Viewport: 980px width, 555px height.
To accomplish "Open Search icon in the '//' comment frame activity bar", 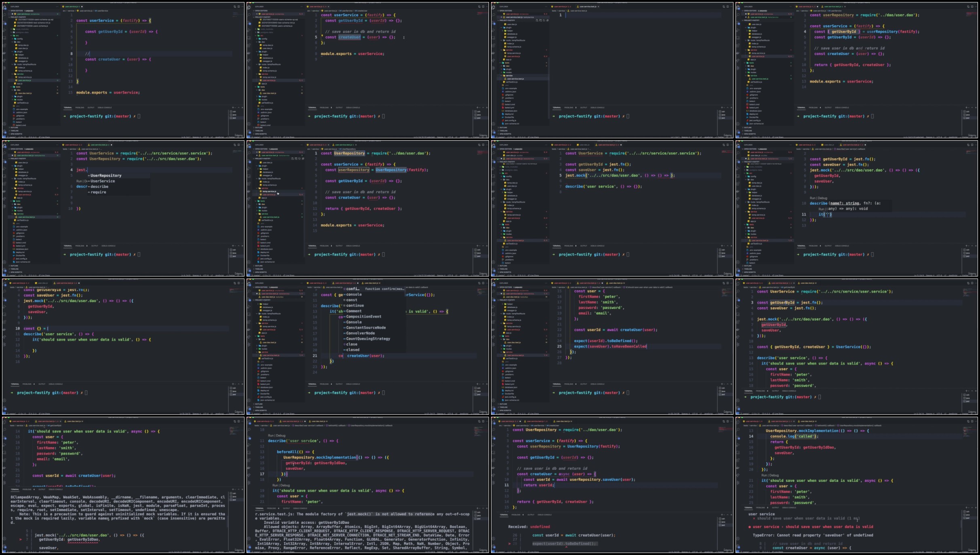I will [4, 15].
